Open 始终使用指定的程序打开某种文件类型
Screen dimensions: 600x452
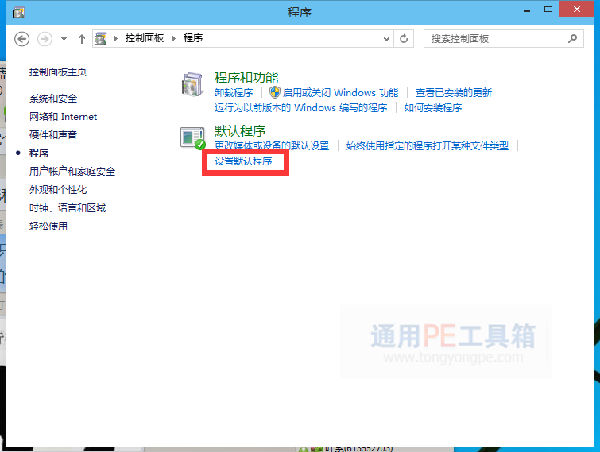click(x=427, y=145)
